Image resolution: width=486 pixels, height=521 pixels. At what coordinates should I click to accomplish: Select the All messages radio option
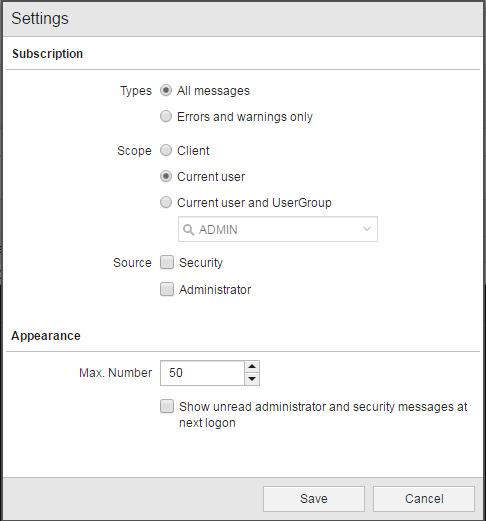coord(166,90)
